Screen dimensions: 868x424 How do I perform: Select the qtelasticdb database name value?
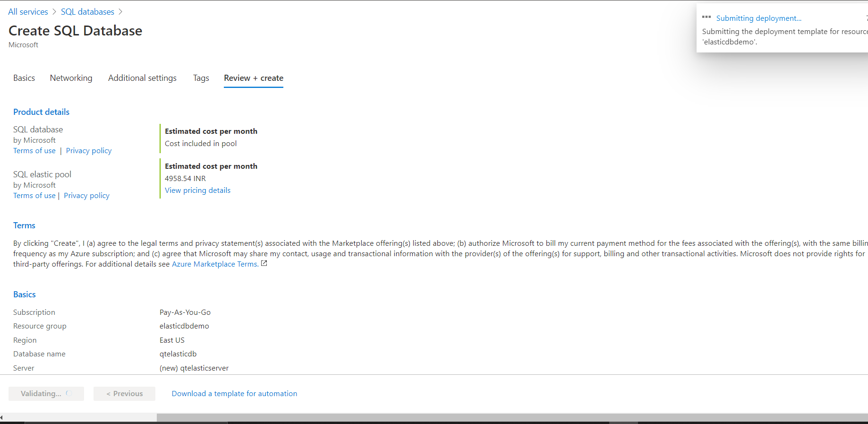pos(178,354)
